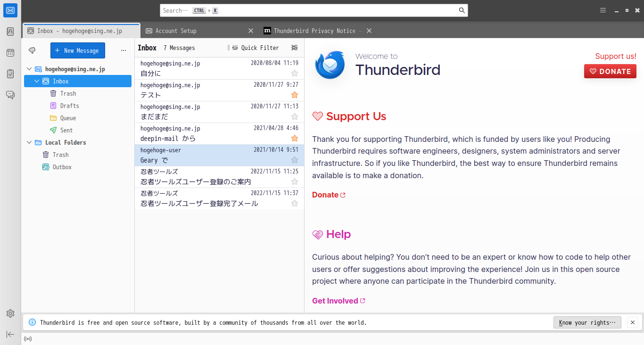Open the Get Involved link

pyautogui.click(x=339, y=301)
